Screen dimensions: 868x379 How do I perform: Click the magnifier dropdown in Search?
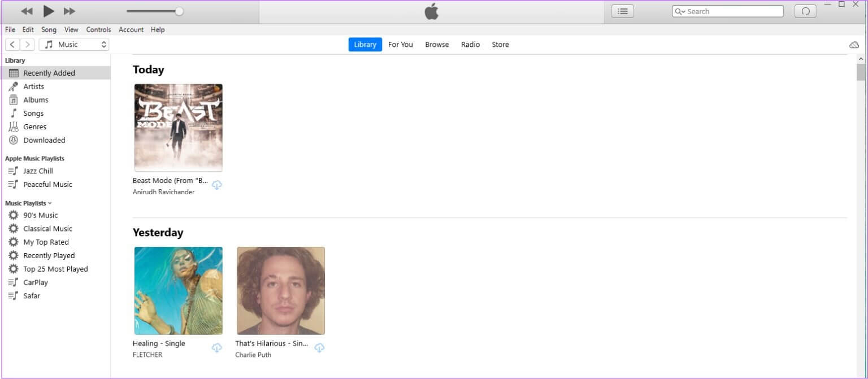[x=680, y=11]
